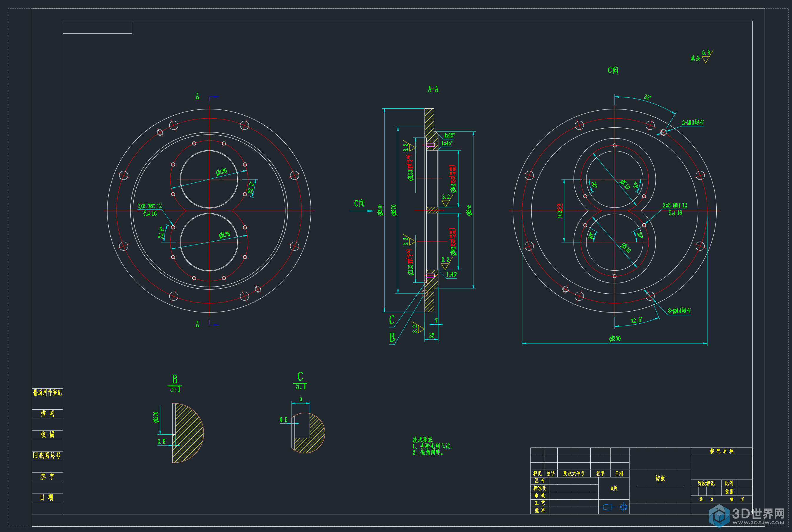Click the Ø300 diameter dimension
792x532 pixels.
click(615, 339)
